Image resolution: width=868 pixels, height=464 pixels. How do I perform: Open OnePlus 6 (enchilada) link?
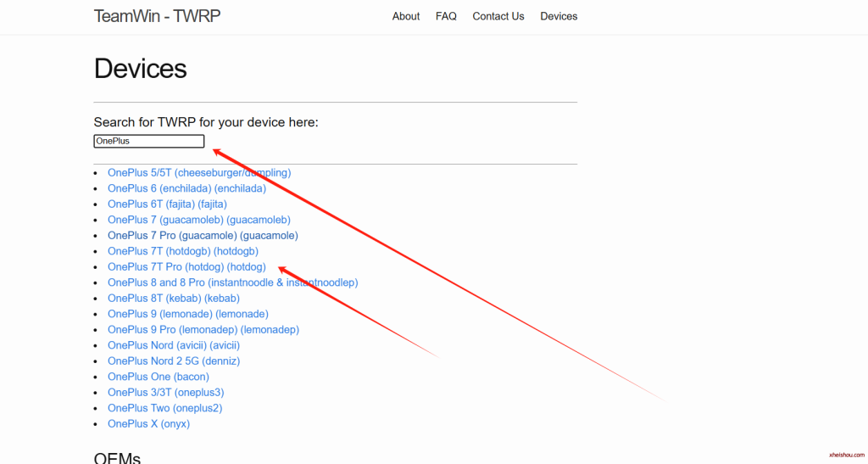[x=186, y=188]
